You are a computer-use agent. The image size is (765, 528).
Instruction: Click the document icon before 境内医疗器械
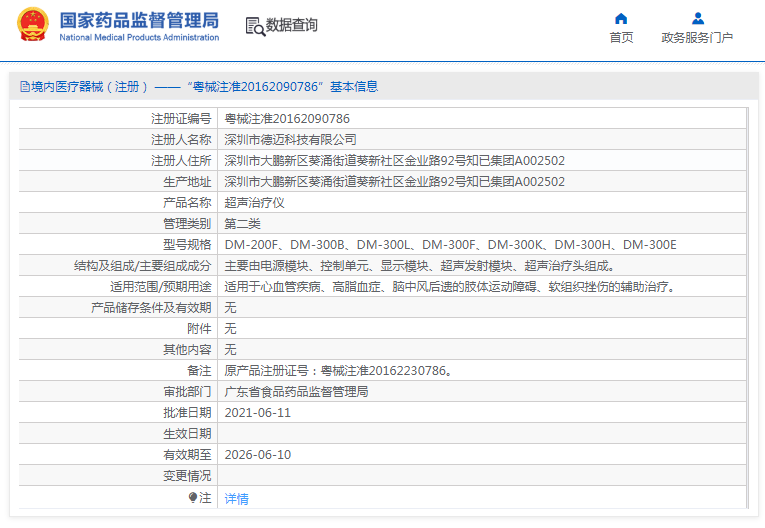[25, 87]
